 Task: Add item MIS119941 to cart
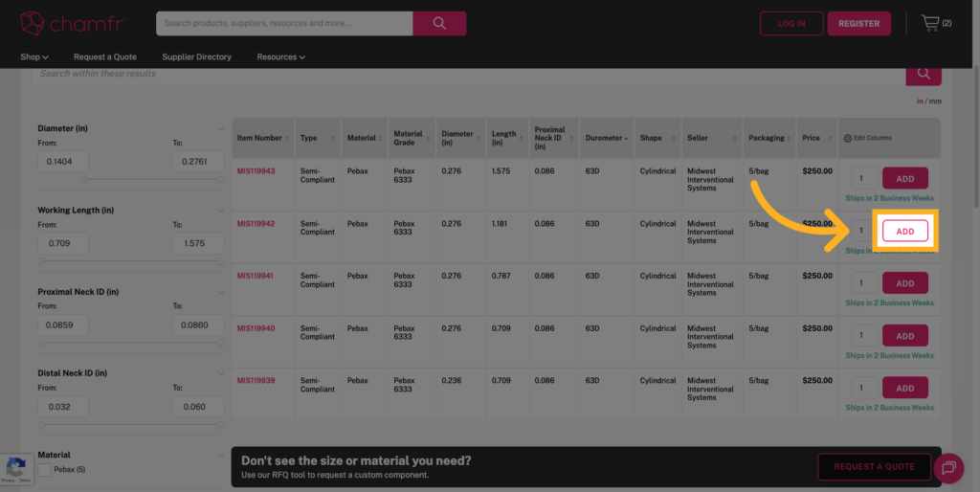905,283
